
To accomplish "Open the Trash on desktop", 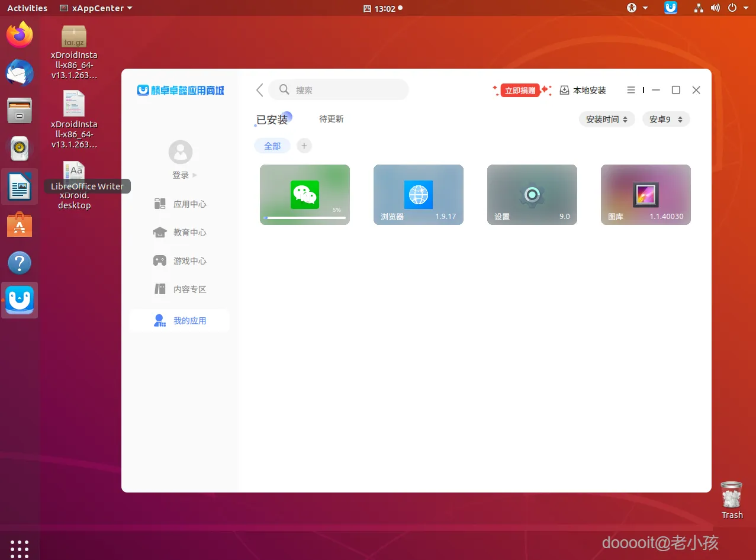I will [x=732, y=500].
